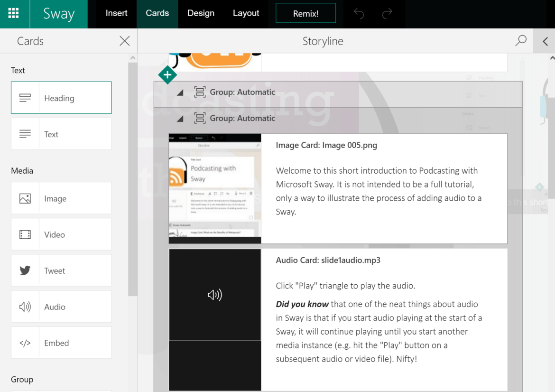
Task: Collapse the second Group: Automatic triangle
Action: click(180, 119)
